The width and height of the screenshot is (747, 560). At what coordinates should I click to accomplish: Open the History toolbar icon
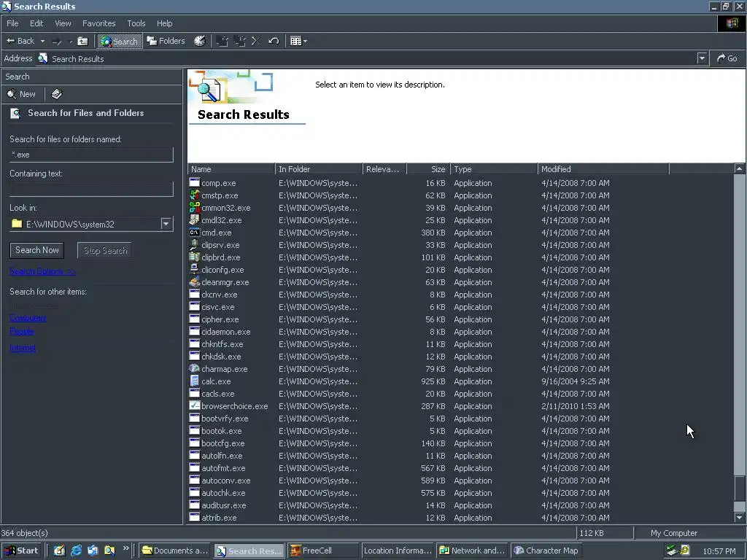(x=200, y=41)
